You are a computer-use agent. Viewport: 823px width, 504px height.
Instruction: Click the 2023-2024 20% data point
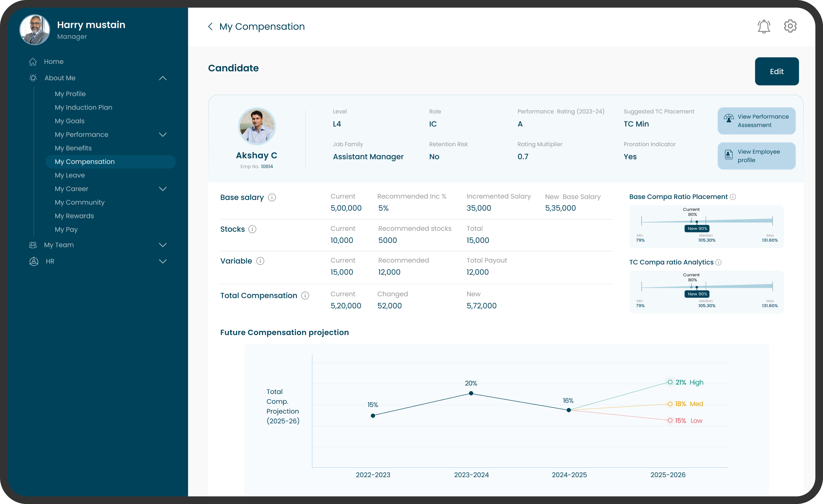click(471, 393)
